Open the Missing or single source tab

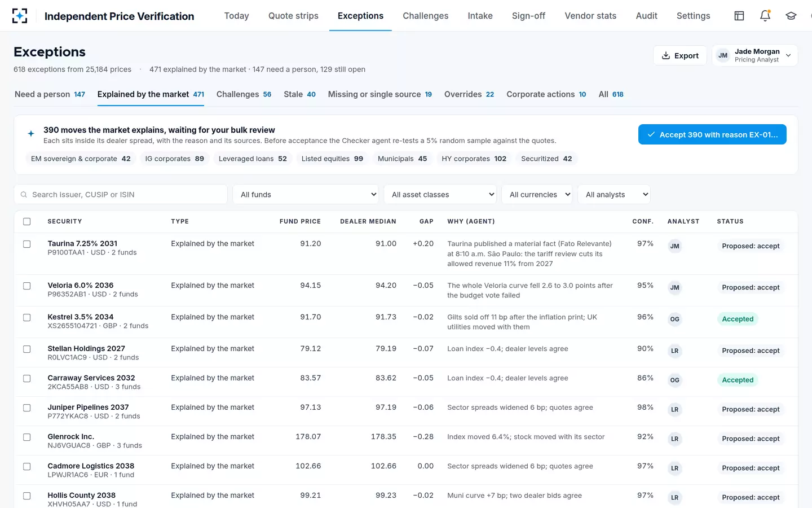[380, 94]
